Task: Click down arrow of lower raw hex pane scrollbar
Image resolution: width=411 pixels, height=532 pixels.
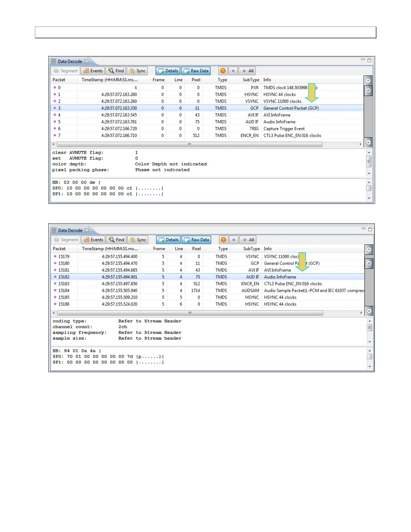Action: (x=369, y=366)
